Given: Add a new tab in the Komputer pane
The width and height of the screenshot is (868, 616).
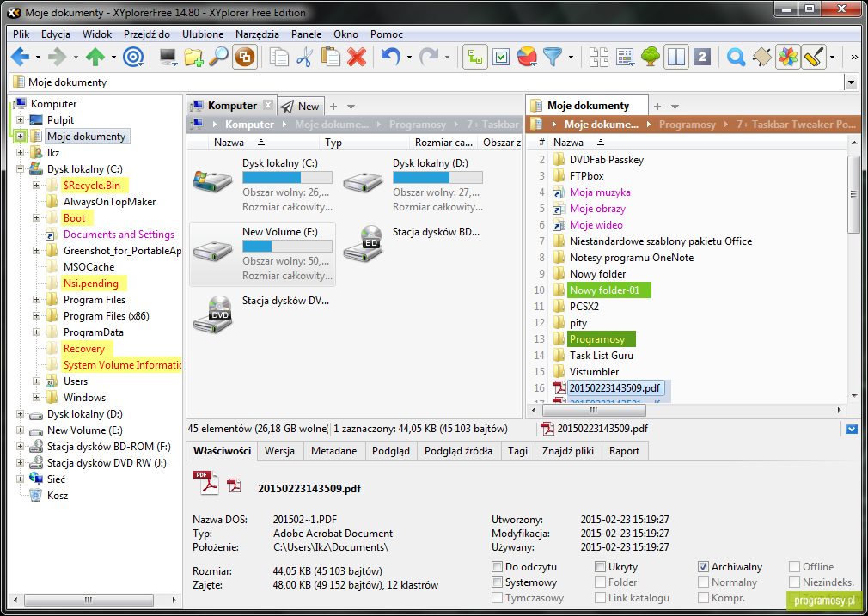Looking at the screenshot, I should click(x=333, y=107).
